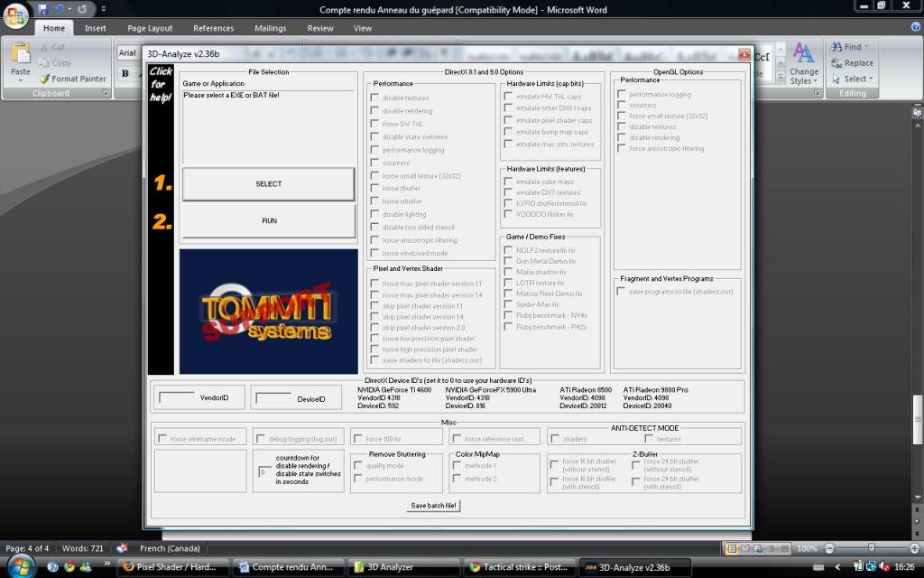Screen dimensions: 924x578
Task: Enable 'emulate HW TnL caps' checkbox
Action: 508,96
